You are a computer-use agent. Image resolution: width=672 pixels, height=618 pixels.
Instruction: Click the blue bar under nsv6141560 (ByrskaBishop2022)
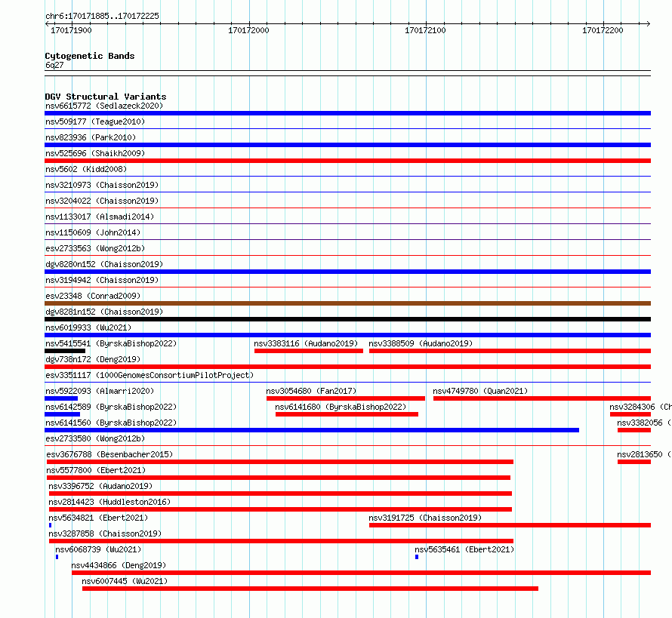coord(312,430)
